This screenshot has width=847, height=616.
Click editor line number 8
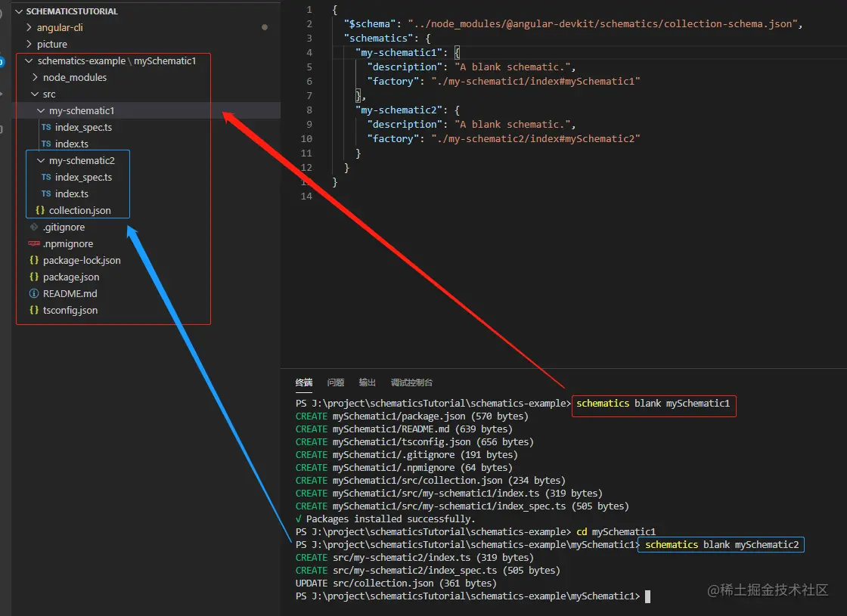(309, 110)
